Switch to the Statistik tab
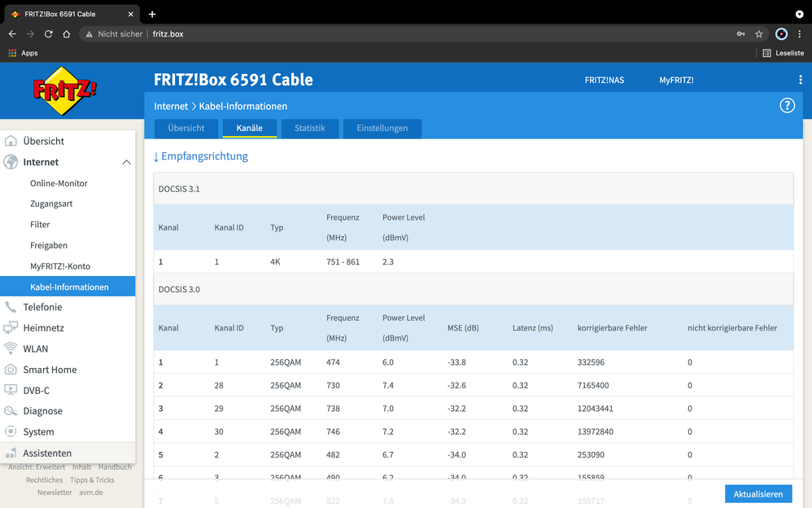 click(x=309, y=129)
